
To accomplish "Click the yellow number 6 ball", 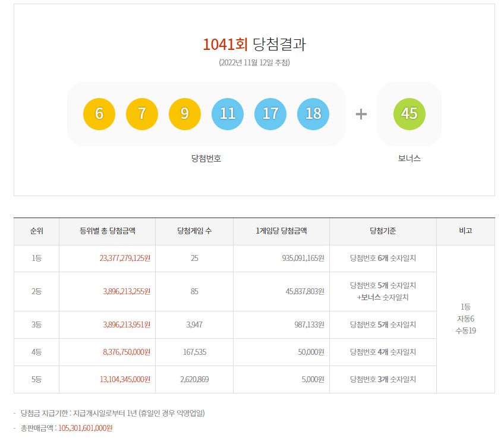I will pos(99,114).
